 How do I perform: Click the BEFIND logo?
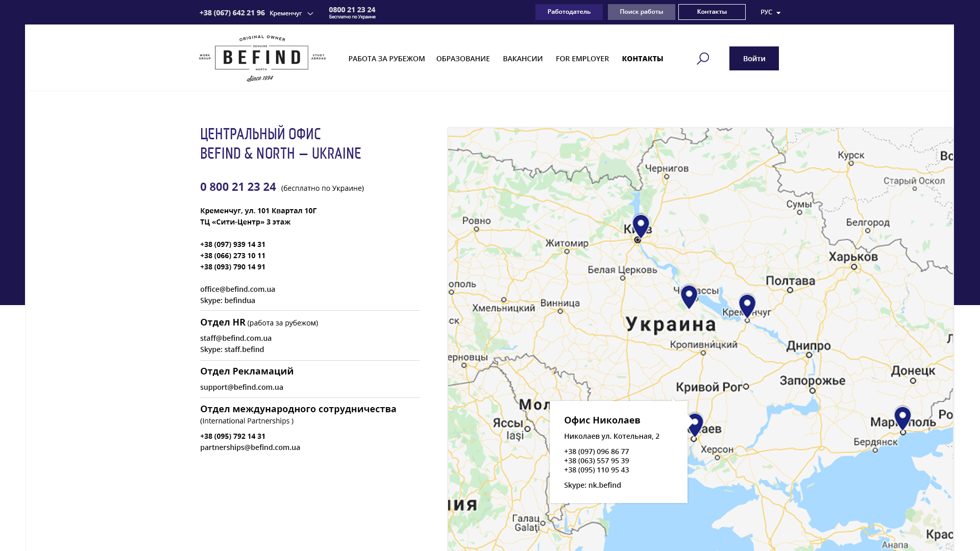point(262,58)
